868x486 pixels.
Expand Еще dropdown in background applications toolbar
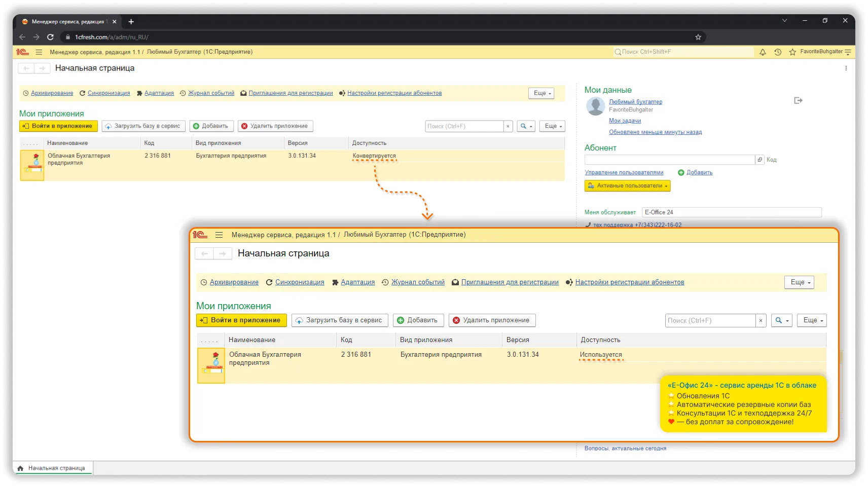pyautogui.click(x=552, y=126)
